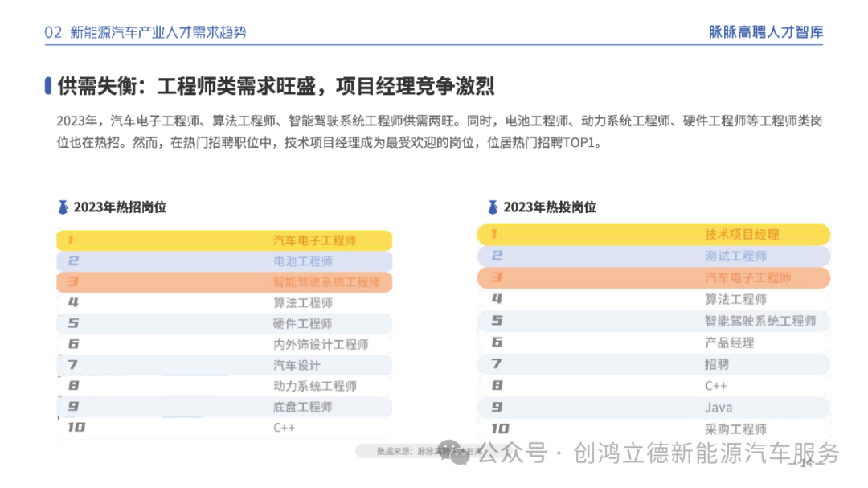Viewport: 868px width, 488px height.
Task: Click 电池工程师 in the 热招岗位 list
Action: 302,261
